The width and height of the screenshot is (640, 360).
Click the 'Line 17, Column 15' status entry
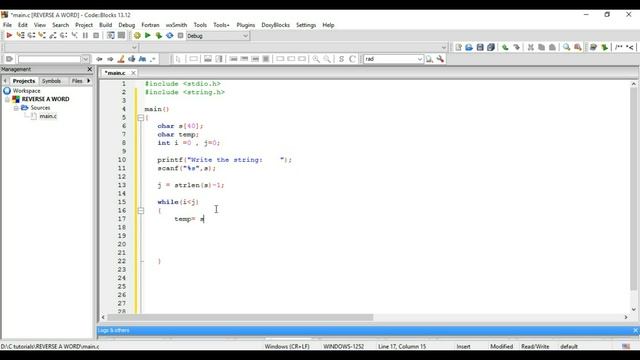(x=402, y=347)
